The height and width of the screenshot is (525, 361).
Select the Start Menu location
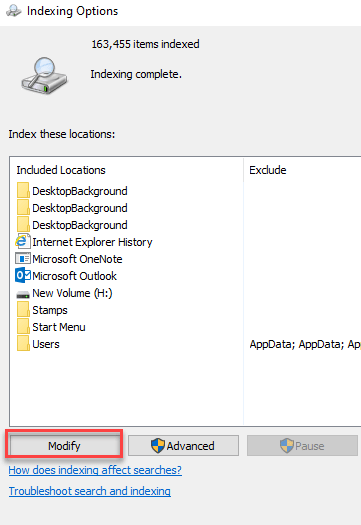(x=51, y=327)
